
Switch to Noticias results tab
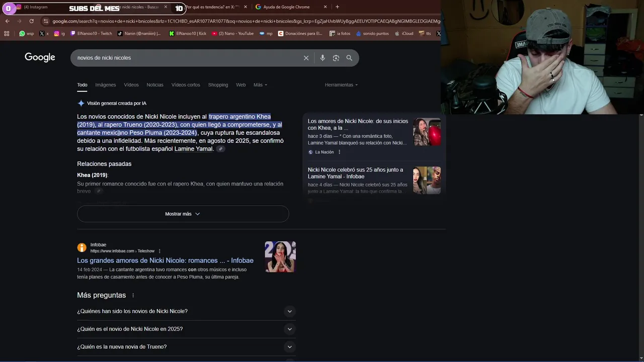click(x=155, y=85)
